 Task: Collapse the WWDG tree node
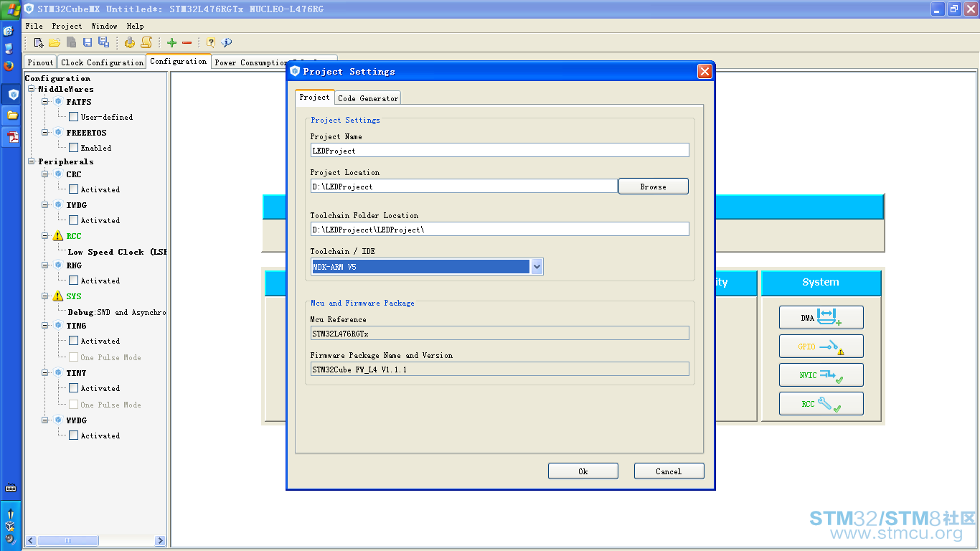(45, 420)
